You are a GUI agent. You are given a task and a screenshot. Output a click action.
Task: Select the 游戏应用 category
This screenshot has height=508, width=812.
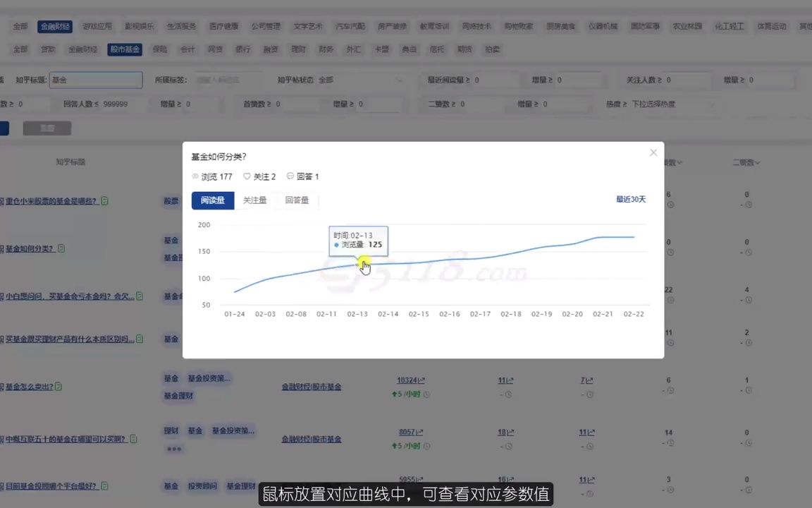pos(97,26)
